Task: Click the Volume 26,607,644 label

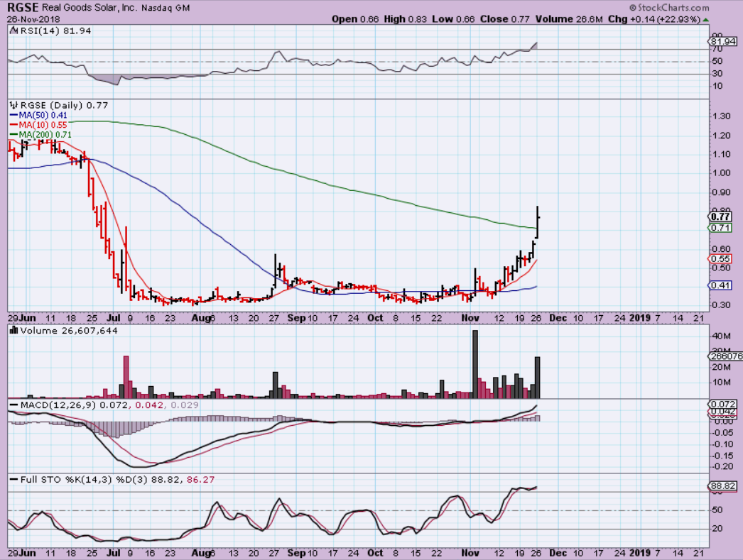Action: click(69, 331)
